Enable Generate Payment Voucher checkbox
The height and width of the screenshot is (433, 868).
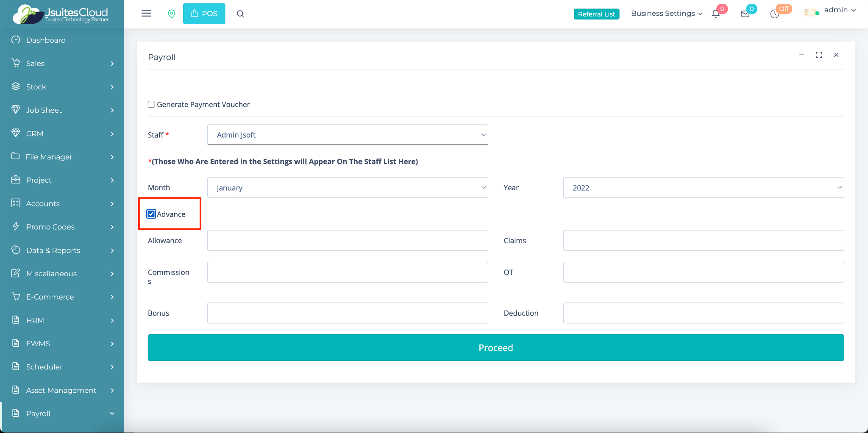tap(151, 104)
